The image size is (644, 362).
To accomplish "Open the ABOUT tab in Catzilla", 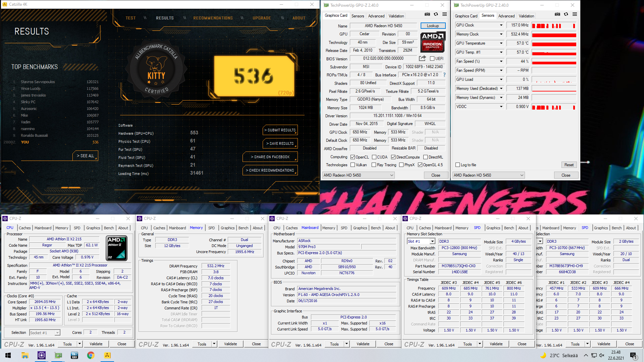I will 299,18.
